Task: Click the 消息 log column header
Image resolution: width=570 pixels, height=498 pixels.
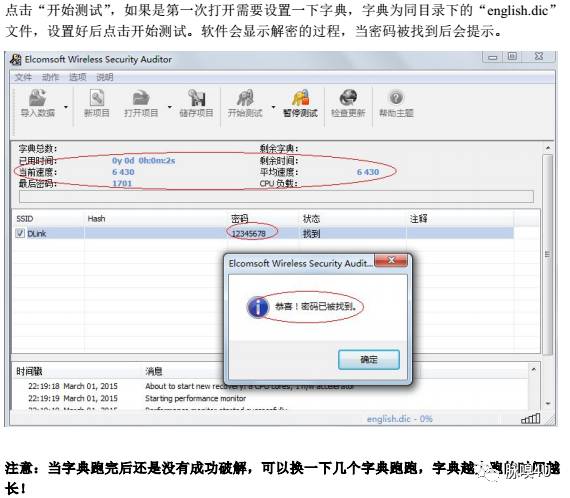Action: (x=154, y=372)
